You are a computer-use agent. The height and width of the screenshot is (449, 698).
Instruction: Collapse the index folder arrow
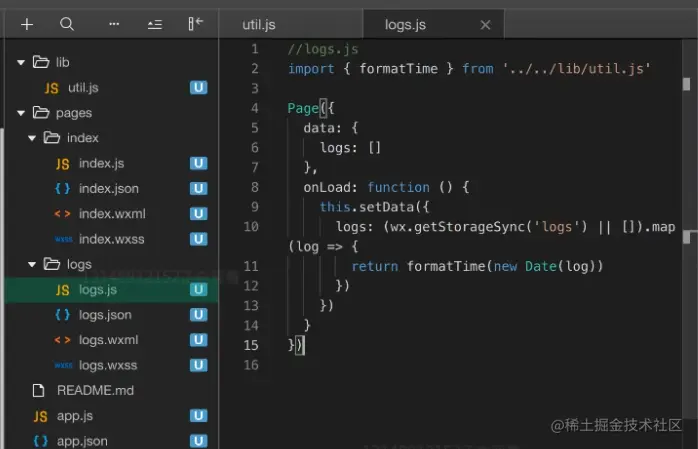[32, 138]
